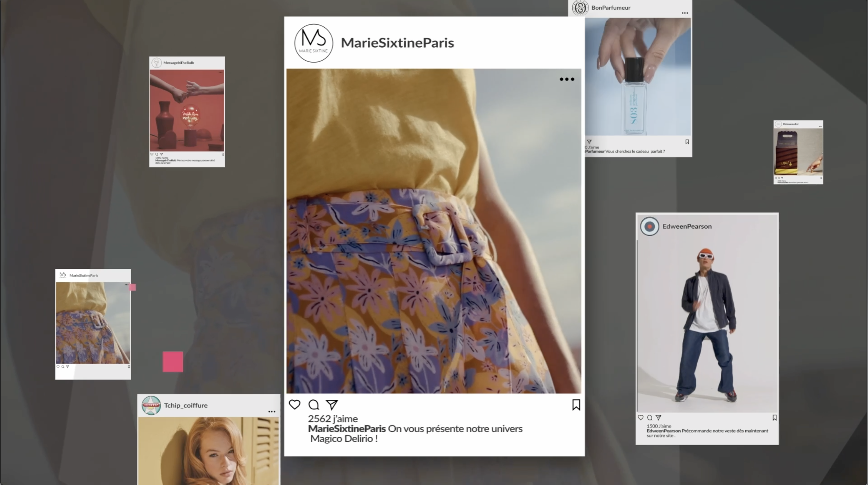Click the small pink square beside MarieSixtineParis card
This screenshot has height=485, width=868.
133,287
